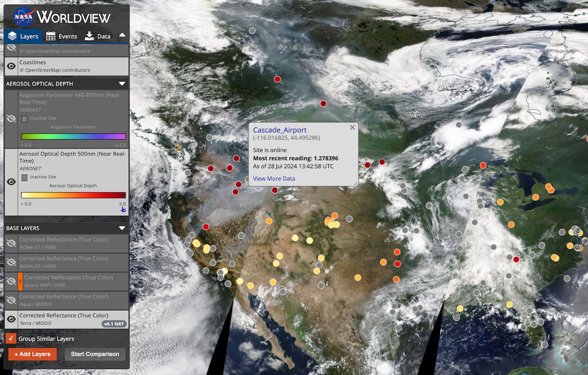The width and height of the screenshot is (588, 375).
Task: Click the Angstrom Parameter rainbow colorbar
Action: pyautogui.click(x=73, y=137)
